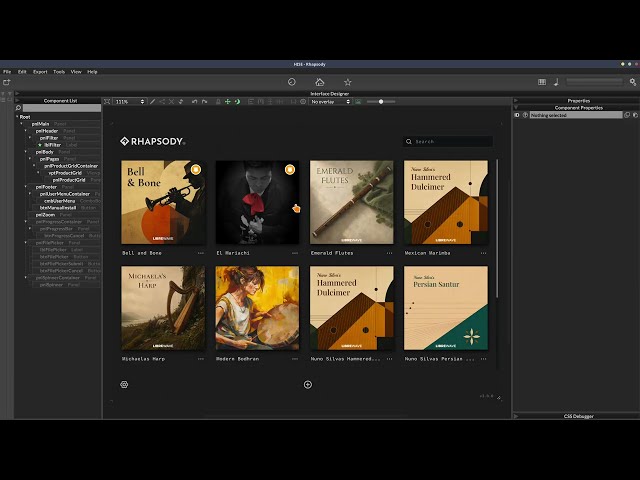Image resolution: width=640 pixels, height=480 pixels.
Task: Click the orange badge on Bell & Bone cover
Action: tap(196, 169)
